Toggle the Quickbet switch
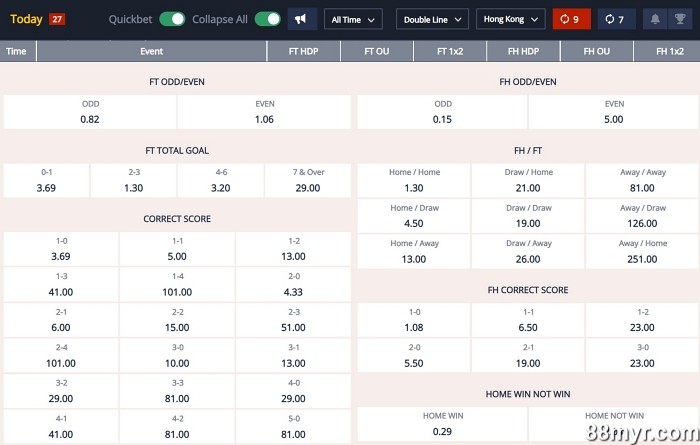Screen dimensions: 700x445 [172, 19]
